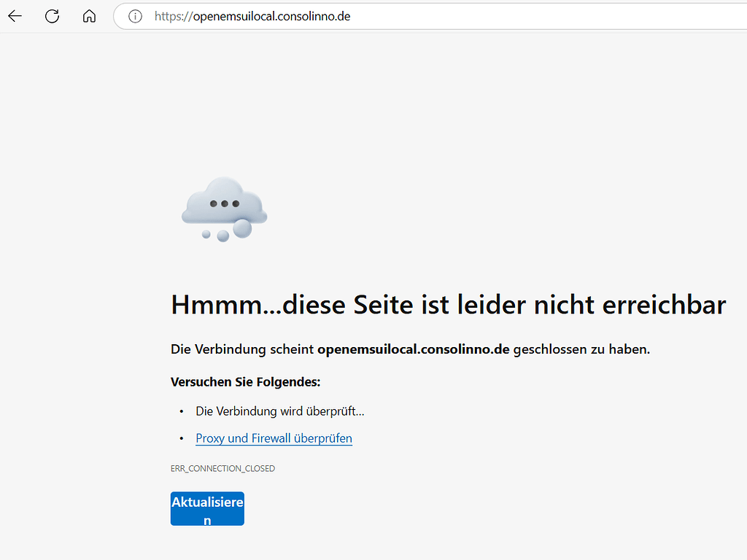Viewport: 747px width, 560px height.
Task: Click the ERR_CONNECTION_CLOSED error code text
Action: (222, 468)
